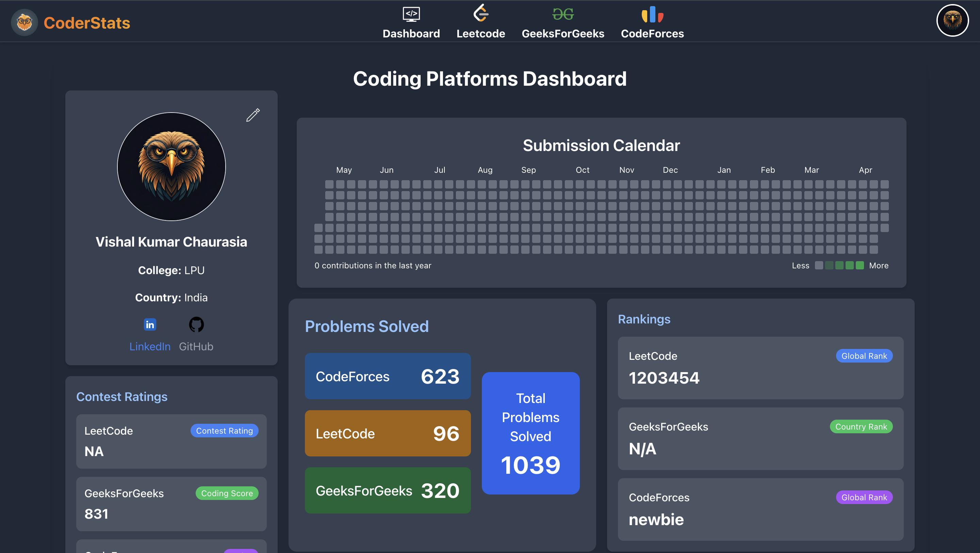
Task: Open the LinkedIn text link
Action: (x=150, y=346)
